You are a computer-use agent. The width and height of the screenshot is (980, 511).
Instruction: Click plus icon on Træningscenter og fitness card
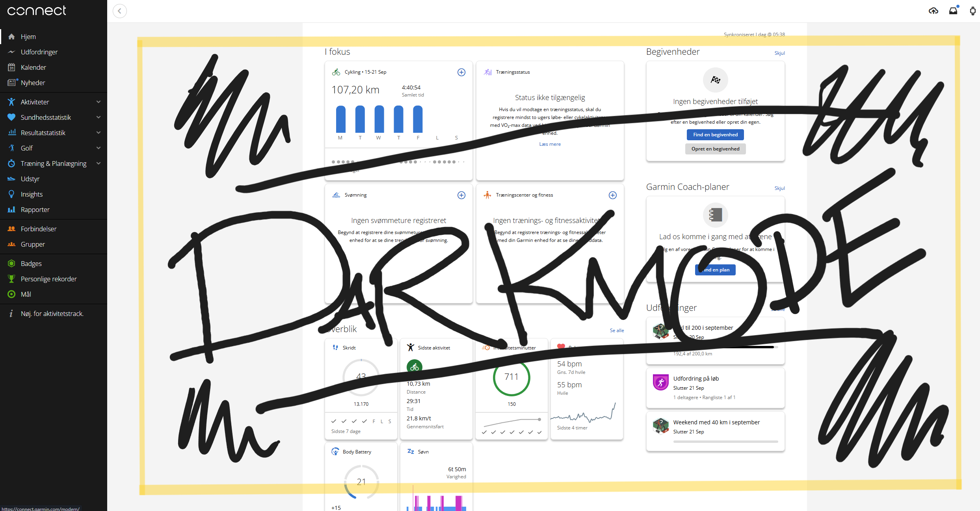(x=613, y=195)
